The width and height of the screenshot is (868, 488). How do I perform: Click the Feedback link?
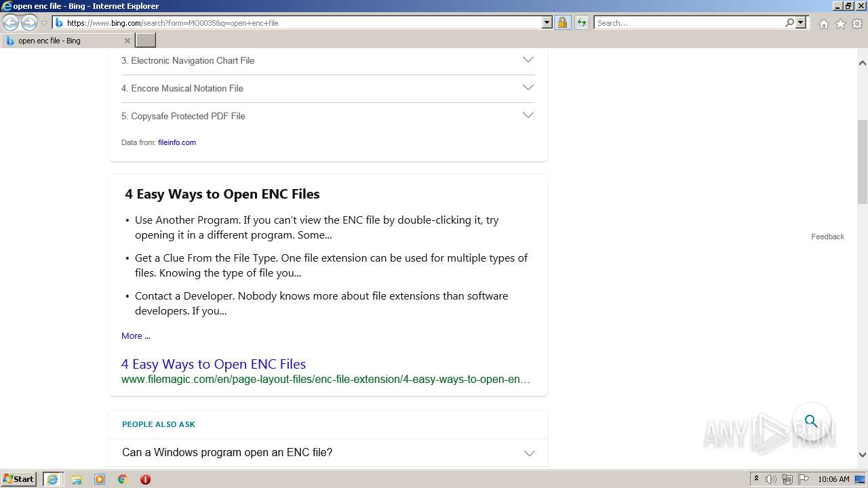827,237
